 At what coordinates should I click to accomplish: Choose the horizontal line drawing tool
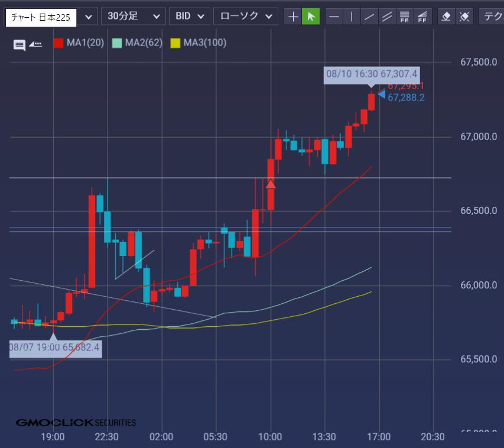334,17
